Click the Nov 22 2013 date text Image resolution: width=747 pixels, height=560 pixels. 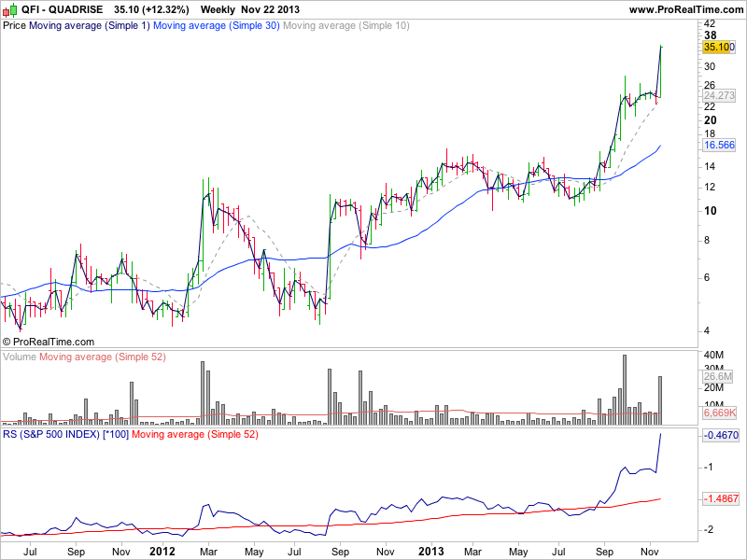coord(270,9)
